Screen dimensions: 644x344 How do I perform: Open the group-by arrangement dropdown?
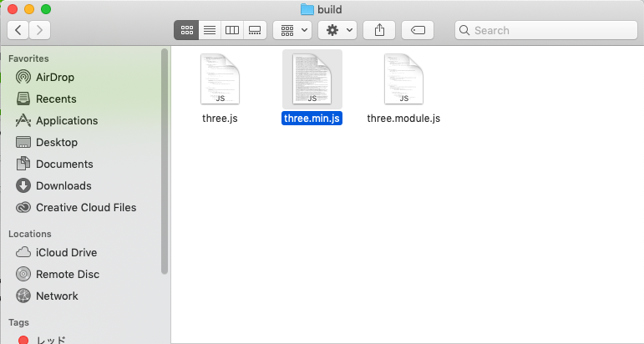click(x=292, y=30)
